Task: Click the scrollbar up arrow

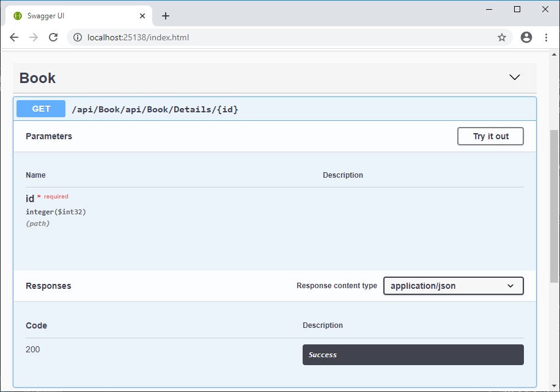Action: pyautogui.click(x=554, y=54)
